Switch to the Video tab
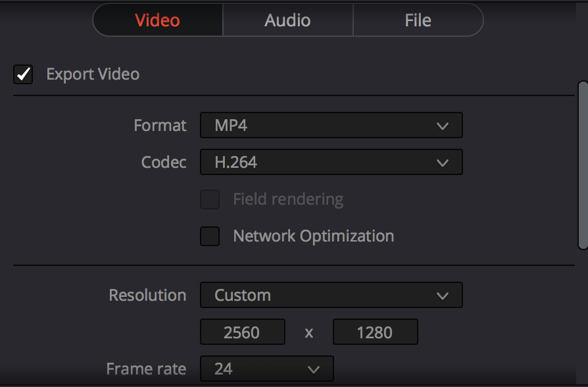This screenshot has height=387, width=588. 157,20
